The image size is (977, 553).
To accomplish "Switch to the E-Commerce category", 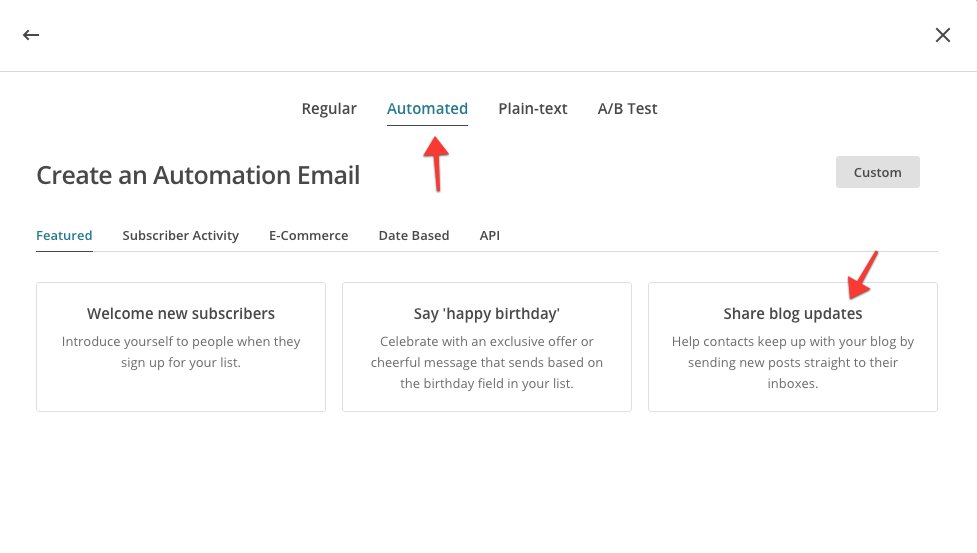I will pyautogui.click(x=308, y=236).
